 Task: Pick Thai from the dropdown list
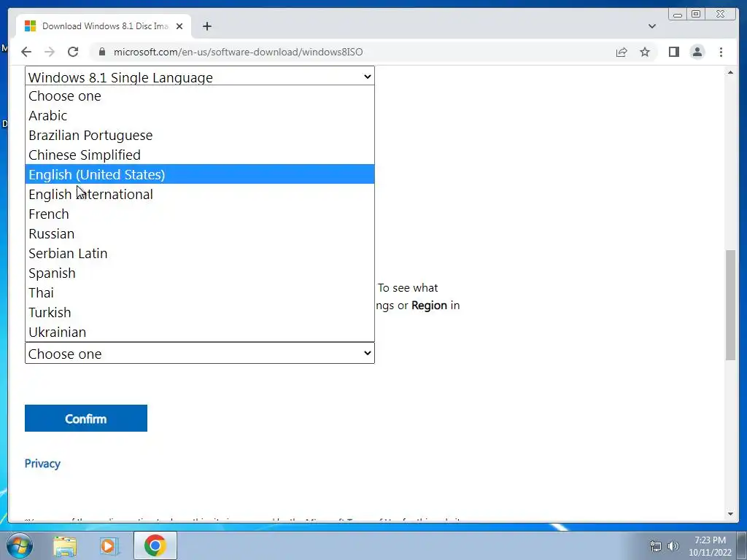(200, 292)
